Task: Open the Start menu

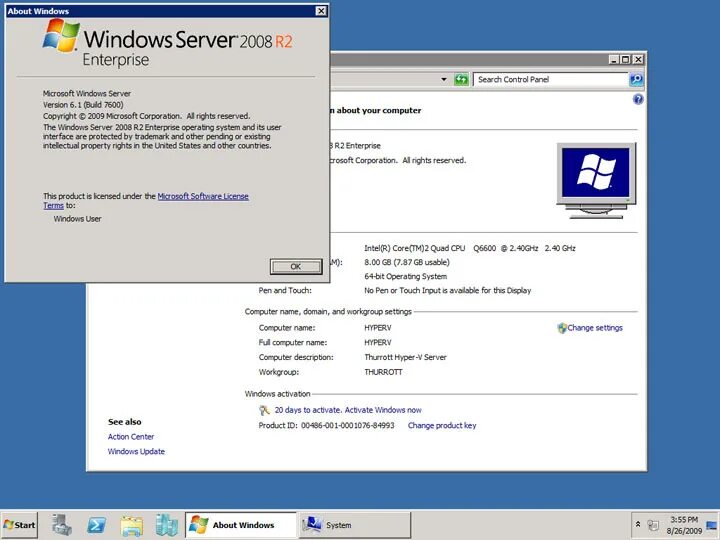Action: 19,525
